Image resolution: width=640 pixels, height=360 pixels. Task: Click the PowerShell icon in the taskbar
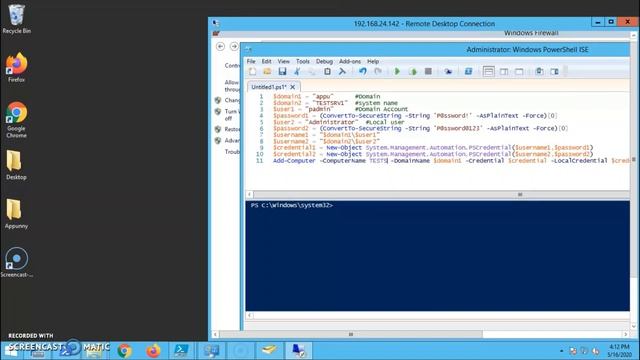tap(181, 351)
